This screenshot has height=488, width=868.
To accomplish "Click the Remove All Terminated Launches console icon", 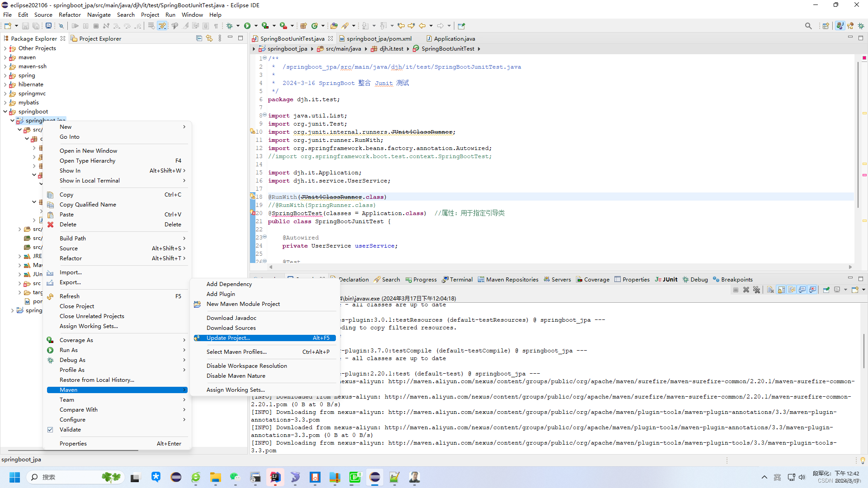I will (757, 290).
